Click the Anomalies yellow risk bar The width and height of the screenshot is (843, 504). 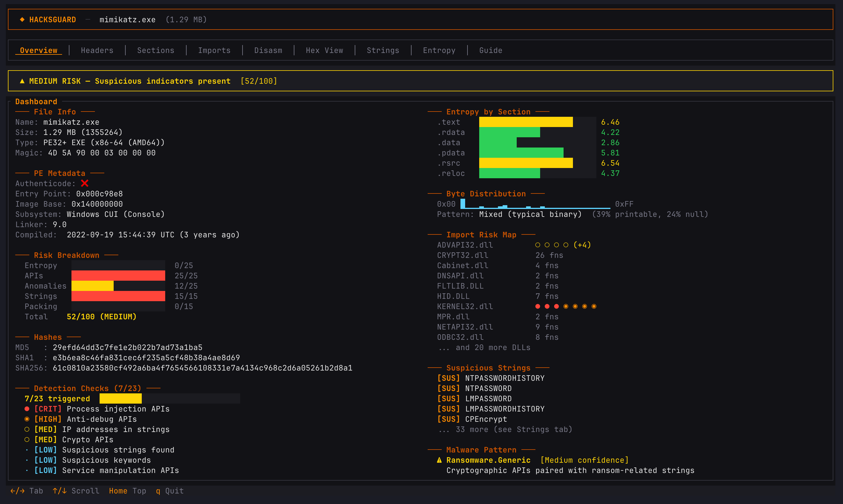pyautogui.click(x=93, y=286)
